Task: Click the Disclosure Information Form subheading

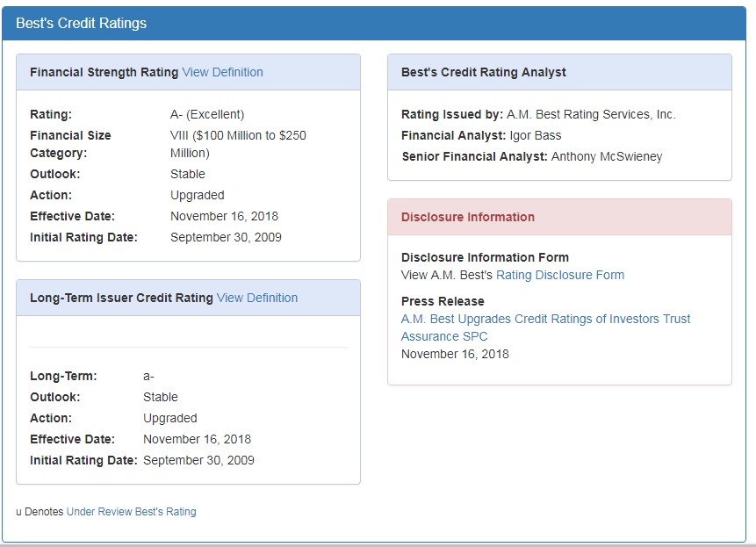Action: pyautogui.click(x=485, y=257)
